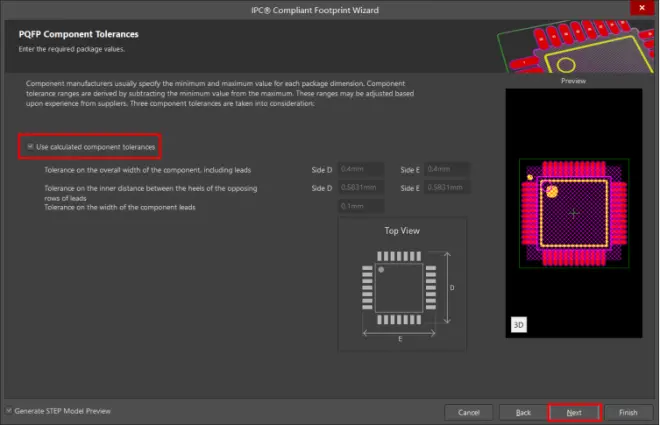Select heel distance Side D tolerance field
The height and width of the screenshot is (425, 660).
361,187
